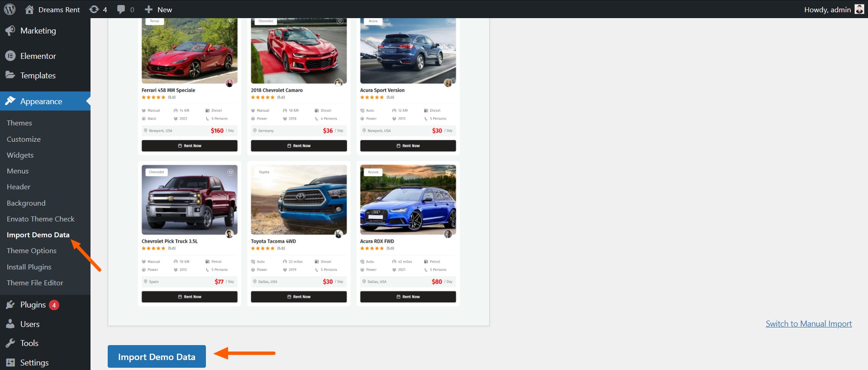Open the Background submenu item
868x370 pixels.
pos(26,203)
